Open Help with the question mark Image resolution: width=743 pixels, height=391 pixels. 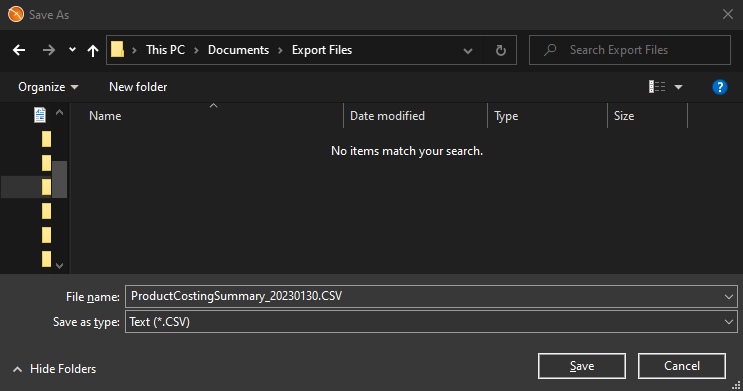coord(719,87)
